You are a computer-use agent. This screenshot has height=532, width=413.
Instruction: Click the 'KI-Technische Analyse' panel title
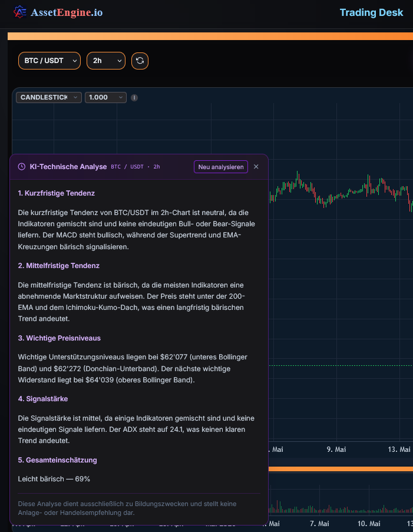tap(68, 167)
